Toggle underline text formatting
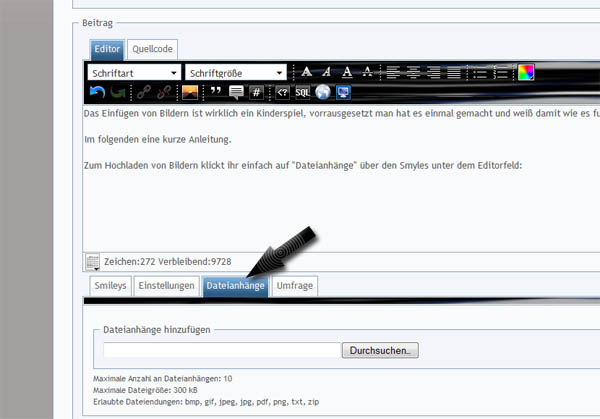Image resolution: width=600 pixels, height=419 pixels. point(347,72)
